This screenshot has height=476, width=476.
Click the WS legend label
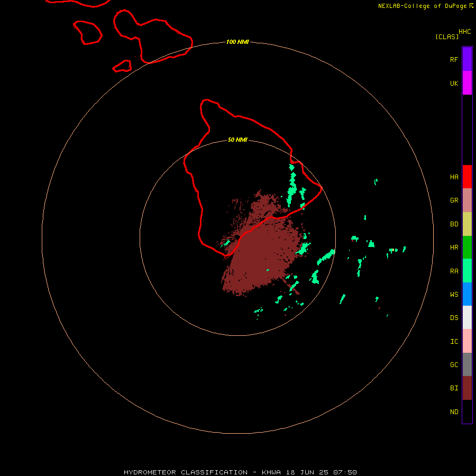pyautogui.click(x=454, y=294)
